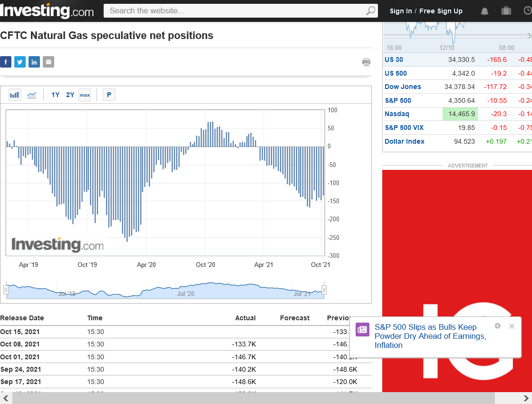Image resolution: width=532 pixels, height=404 pixels.
Task: Click the range navigator near Jul '20
Action: (x=185, y=294)
